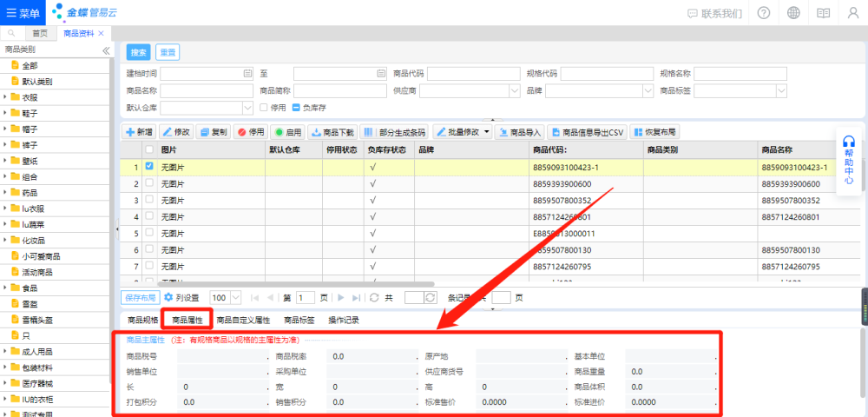Image resolution: width=868 pixels, height=417 pixels.
Task: Switch to the 操作记录 tab
Action: pos(344,320)
